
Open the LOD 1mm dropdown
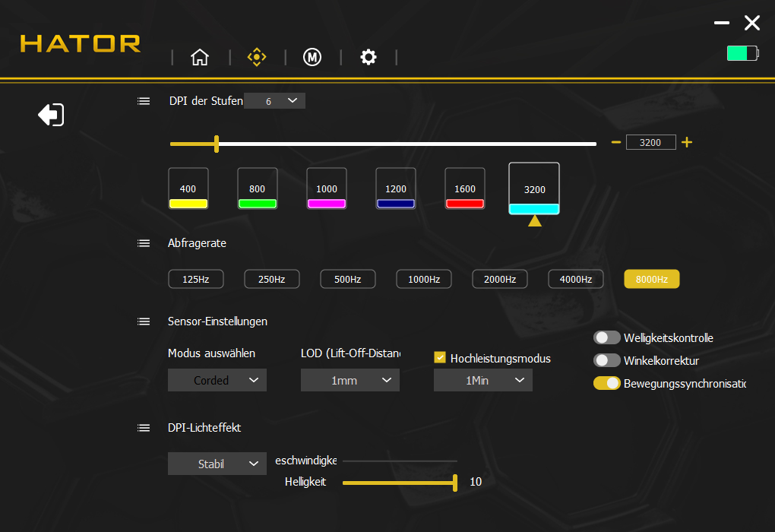[x=350, y=380]
